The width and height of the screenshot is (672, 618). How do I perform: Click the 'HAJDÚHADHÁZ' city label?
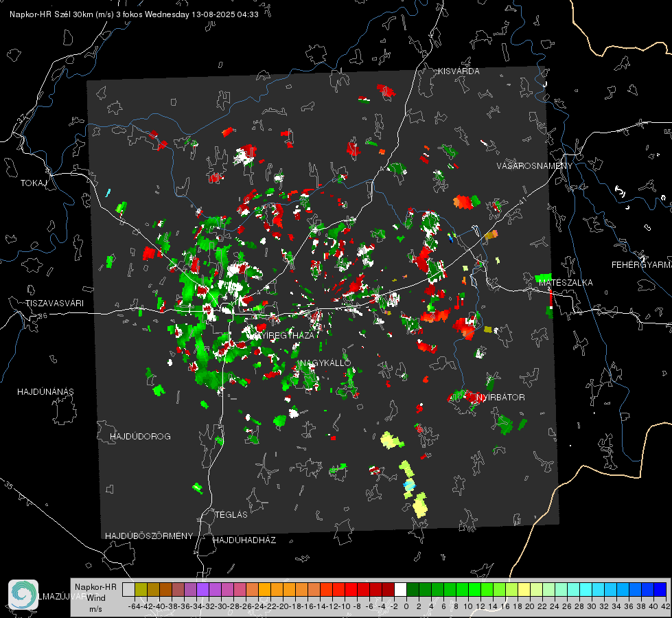click(244, 540)
